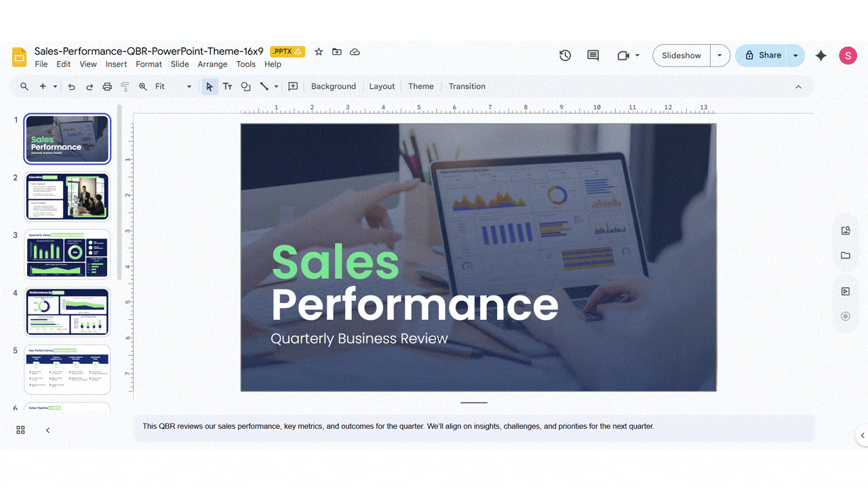Activate the Paint format tool
868x488 pixels.
[124, 86]
